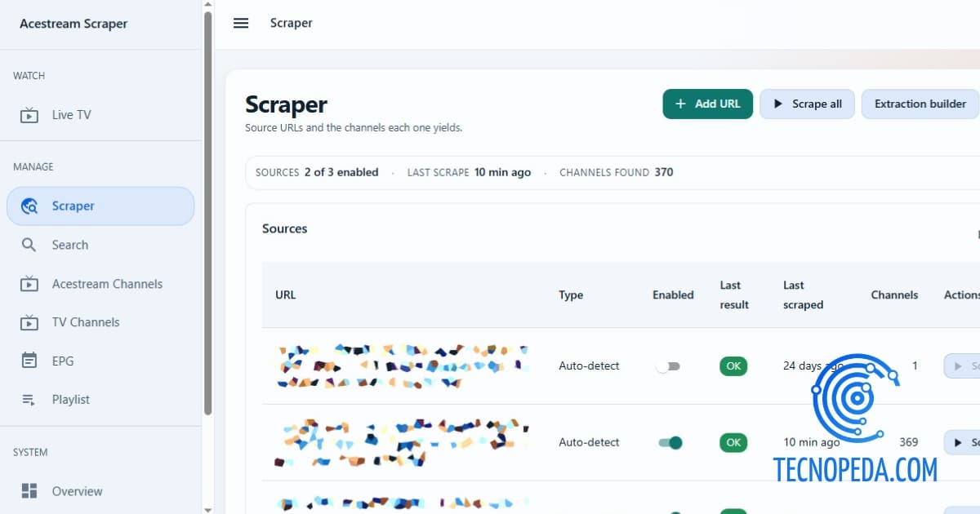Click the Search magnifier icon
The width and height of the screenshot is (980, 514).
click(x=29, y=245)
